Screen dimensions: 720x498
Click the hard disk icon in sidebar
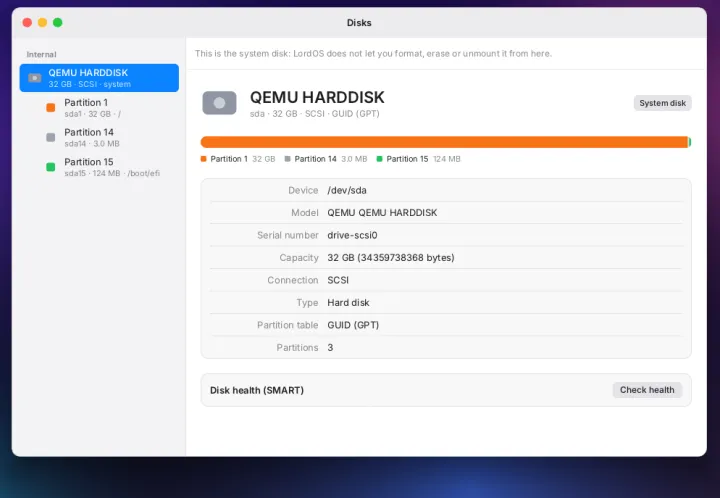click(35, 78)
